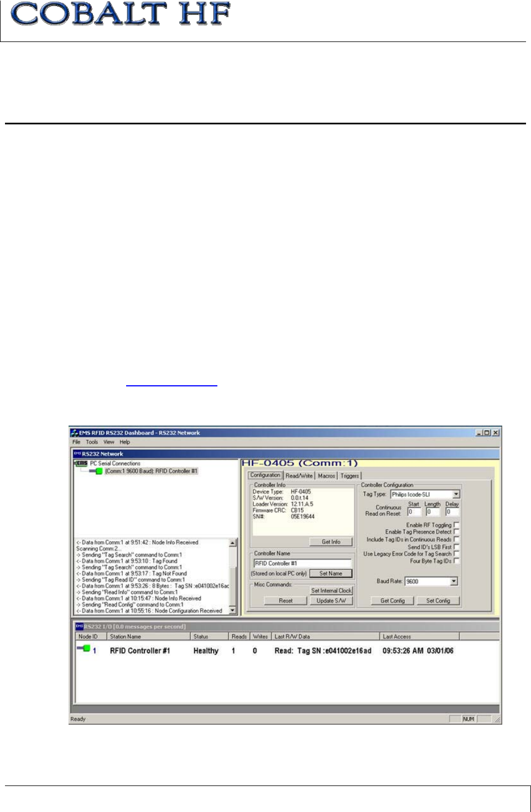The height and width of the screenshot is (812, 531).
Task: Click the EMS Dashboard title bar app icon
Action: [74, 433]
